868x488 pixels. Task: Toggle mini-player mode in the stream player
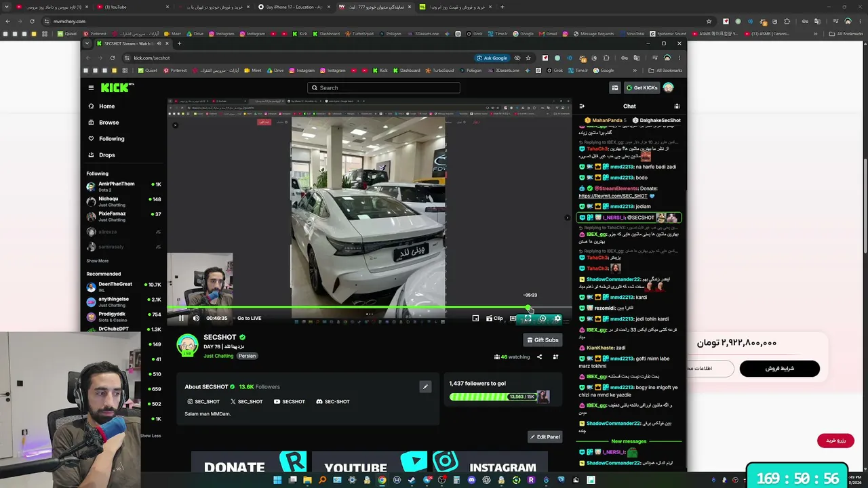pos(475,318)
